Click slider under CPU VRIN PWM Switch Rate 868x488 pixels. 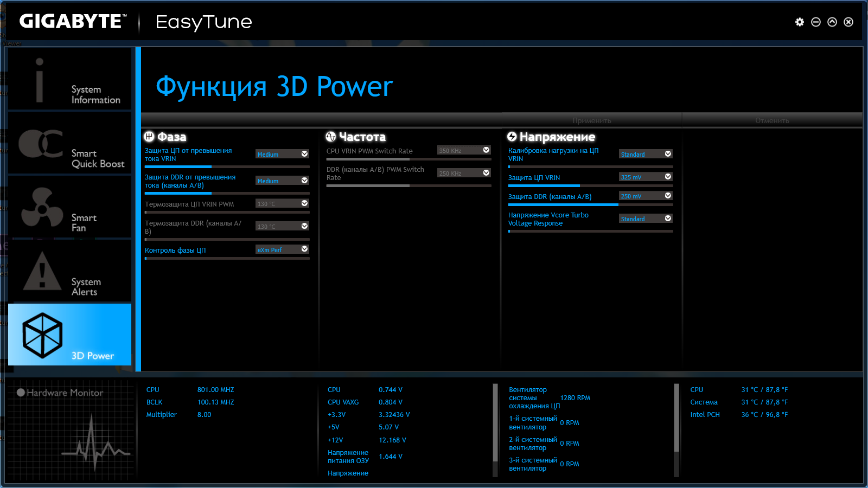coord(409,159)
